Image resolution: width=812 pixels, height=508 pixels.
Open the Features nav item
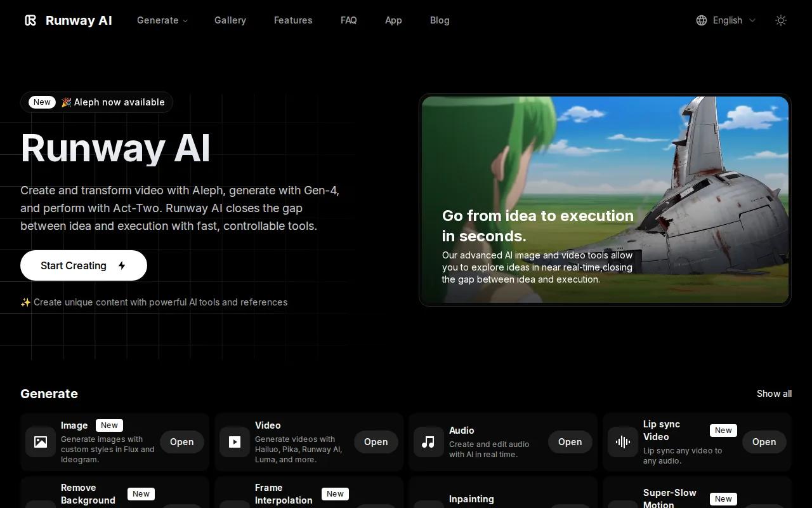pos(293,20)
